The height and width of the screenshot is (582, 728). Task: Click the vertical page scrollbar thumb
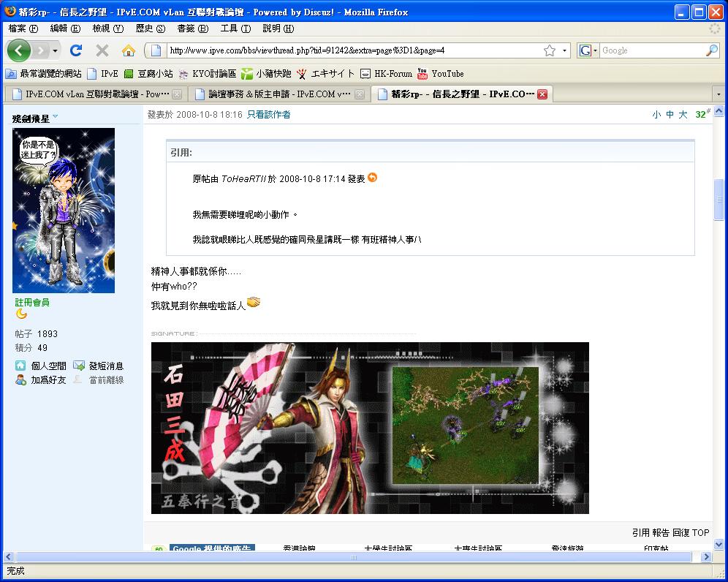tap(718, 197)
